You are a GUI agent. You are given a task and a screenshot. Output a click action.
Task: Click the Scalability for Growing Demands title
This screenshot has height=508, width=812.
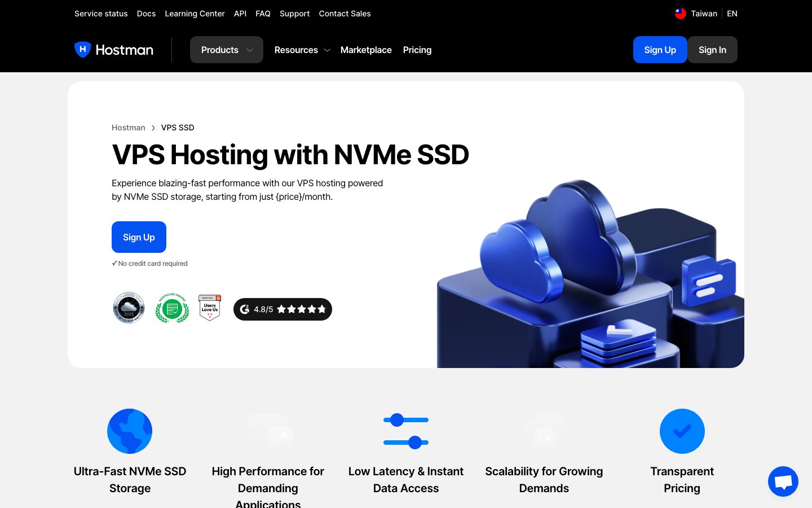coord(544,480)
